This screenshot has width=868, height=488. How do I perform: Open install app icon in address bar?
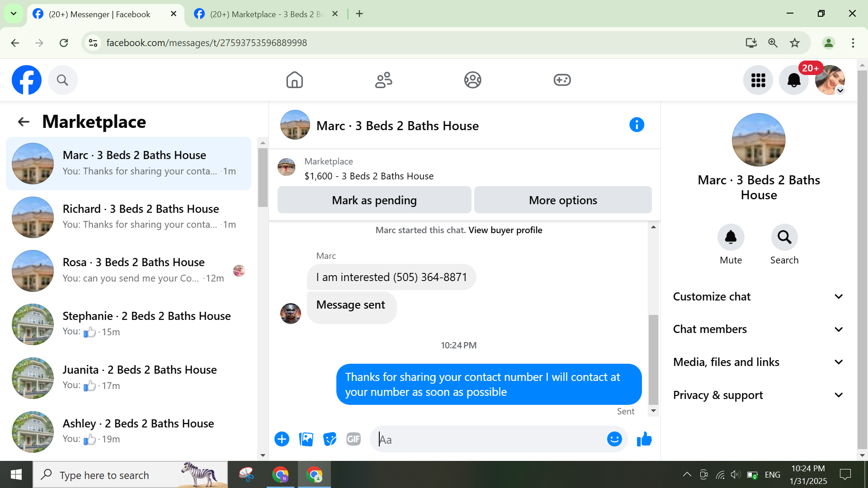click(x=751, y=43)
